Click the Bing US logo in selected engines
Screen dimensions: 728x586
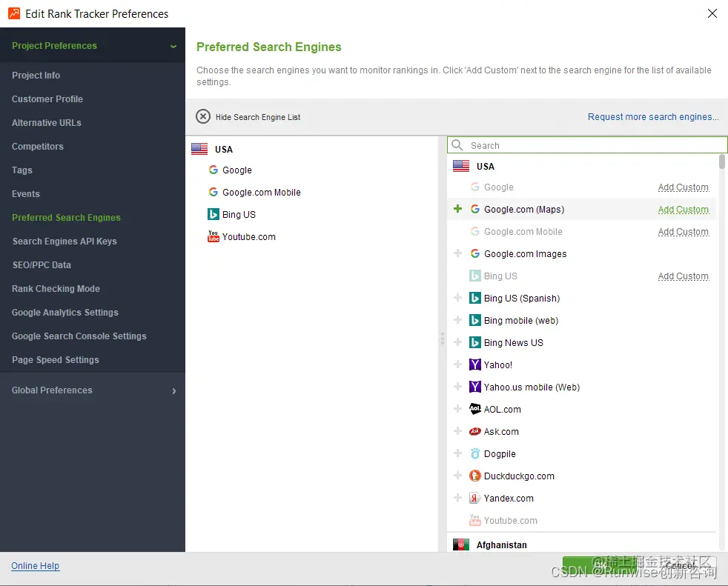coord(213,214)
